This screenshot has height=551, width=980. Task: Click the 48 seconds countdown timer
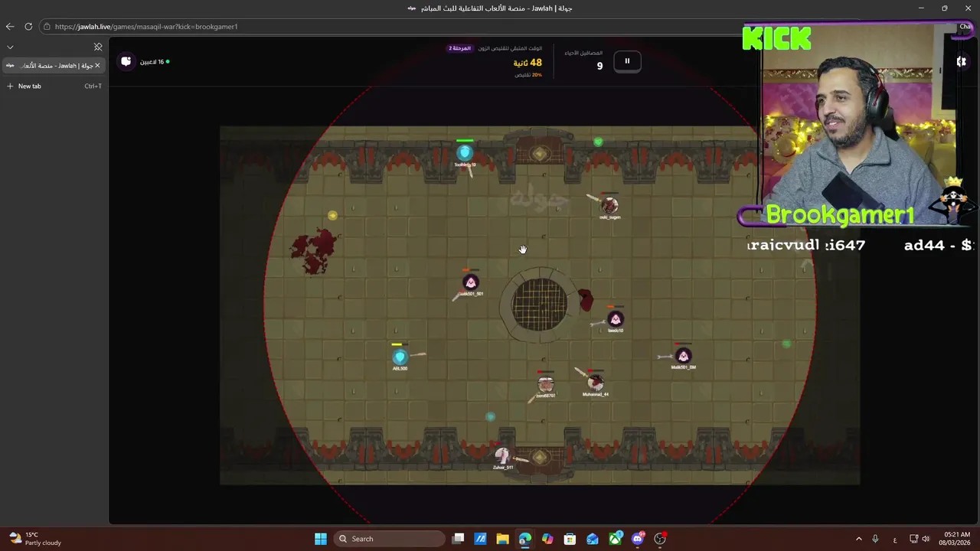(528, 63)
